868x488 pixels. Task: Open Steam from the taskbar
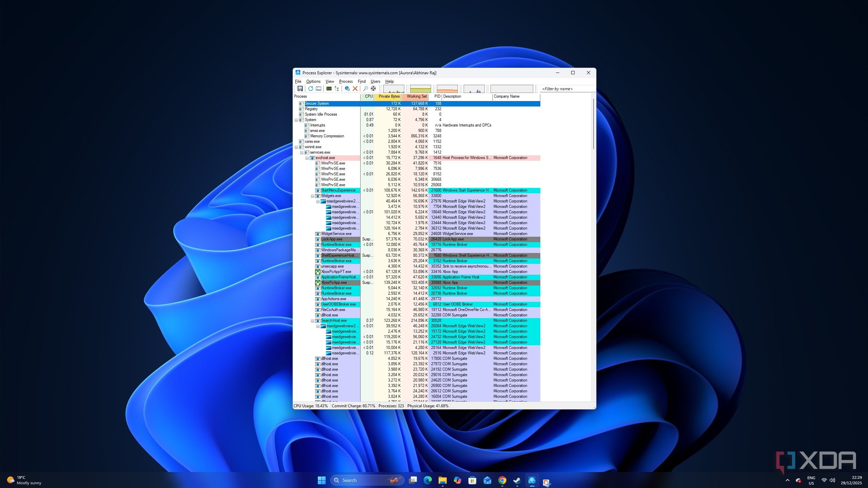[517, 480]
